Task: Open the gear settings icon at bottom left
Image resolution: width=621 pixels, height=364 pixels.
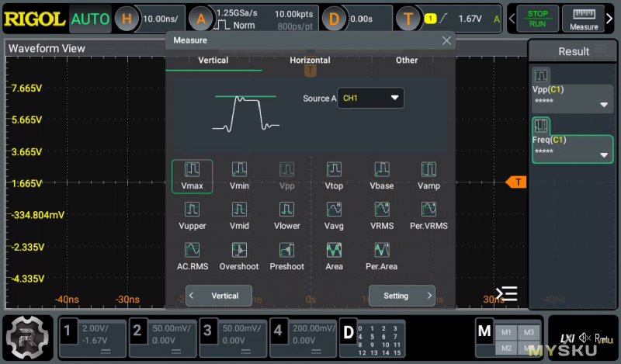Action: pyautogui.click(x=28, y=338)
